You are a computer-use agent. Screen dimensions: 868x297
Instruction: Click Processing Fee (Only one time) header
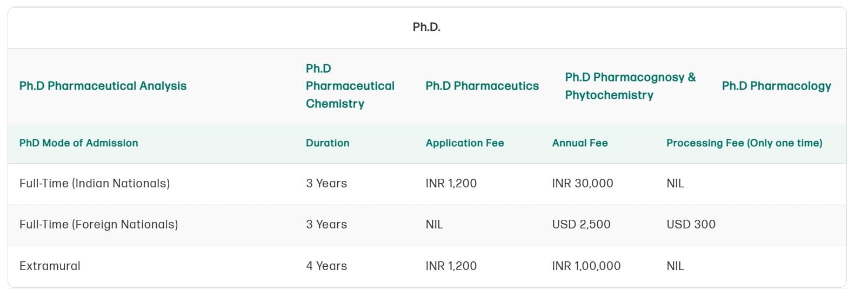[744, 143]
